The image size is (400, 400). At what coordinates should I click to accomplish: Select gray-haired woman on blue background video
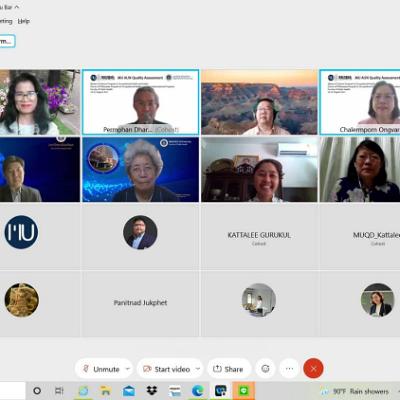[141, 170]
